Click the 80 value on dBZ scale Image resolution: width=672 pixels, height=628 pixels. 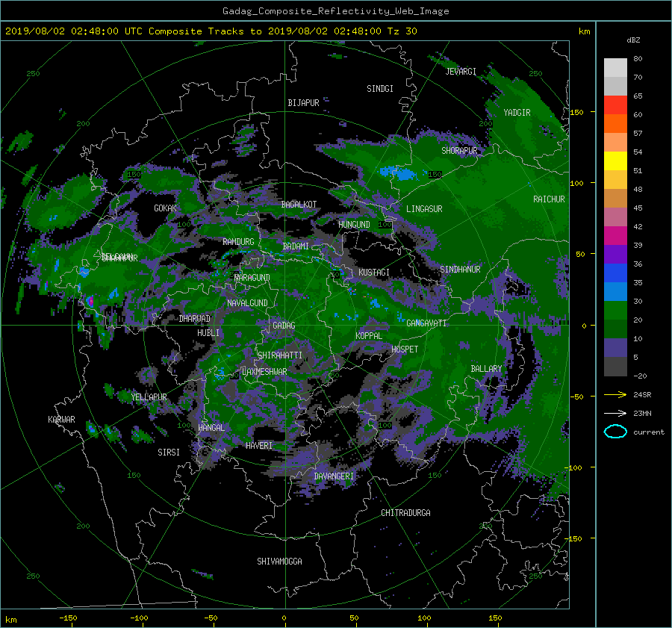pos(638,59)
